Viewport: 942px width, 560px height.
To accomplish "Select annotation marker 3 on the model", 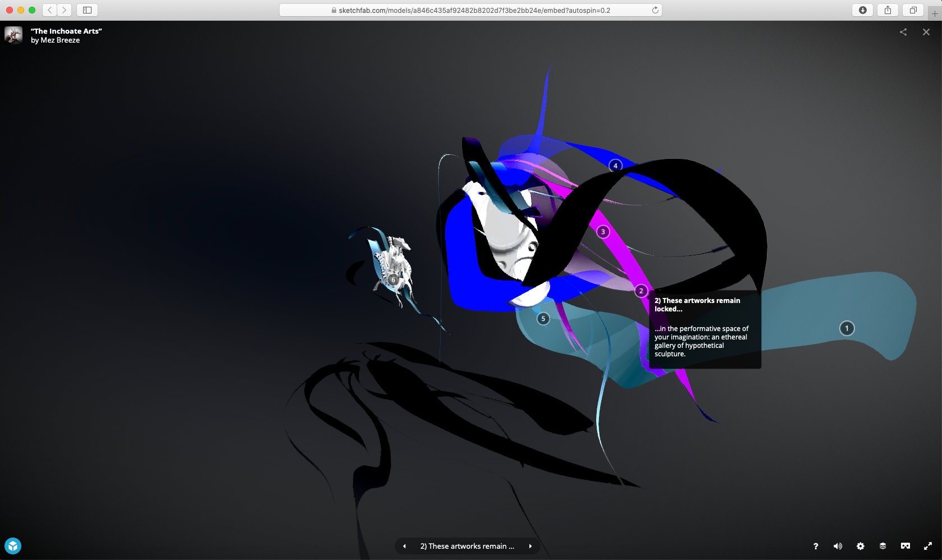I will (603, 232).
